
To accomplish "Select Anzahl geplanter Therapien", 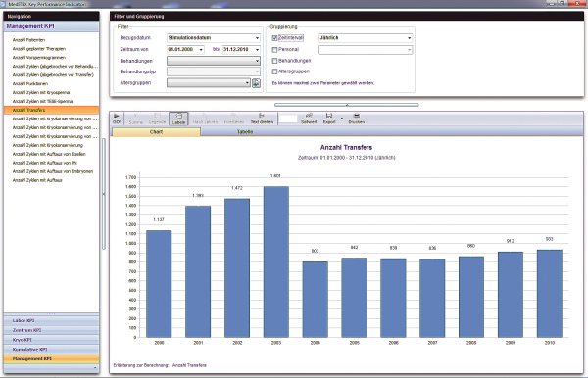I will pyautogui.click(x=39, y=49).
